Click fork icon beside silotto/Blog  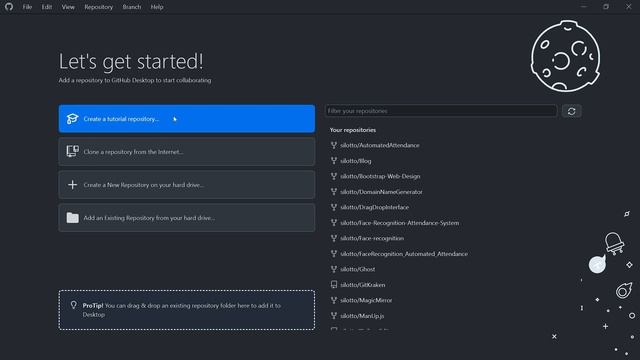333,161
